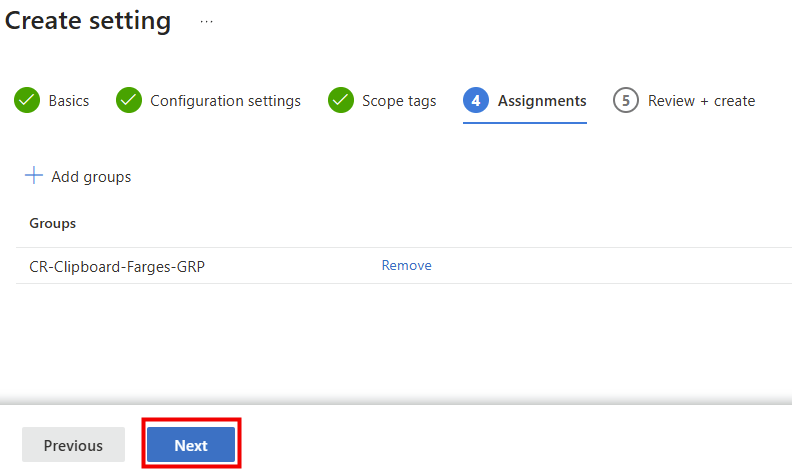
Task: Switch to the Scope tags step
Action: pos(382,101)
